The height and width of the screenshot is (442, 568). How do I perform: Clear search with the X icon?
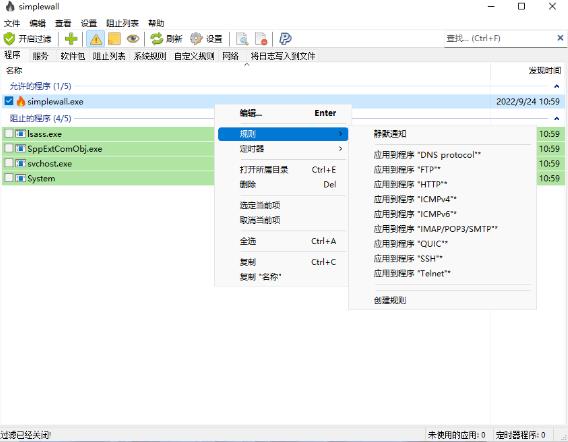[x=560, y=38]
